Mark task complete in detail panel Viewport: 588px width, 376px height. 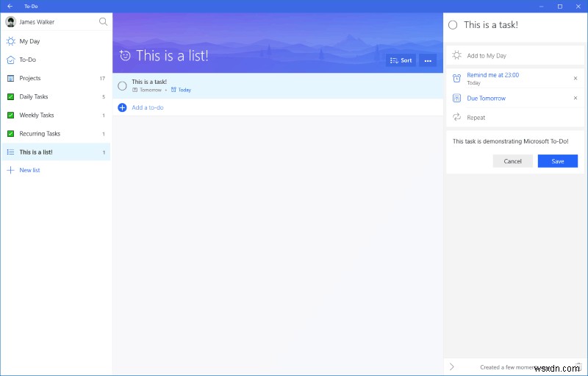point(453,25)
